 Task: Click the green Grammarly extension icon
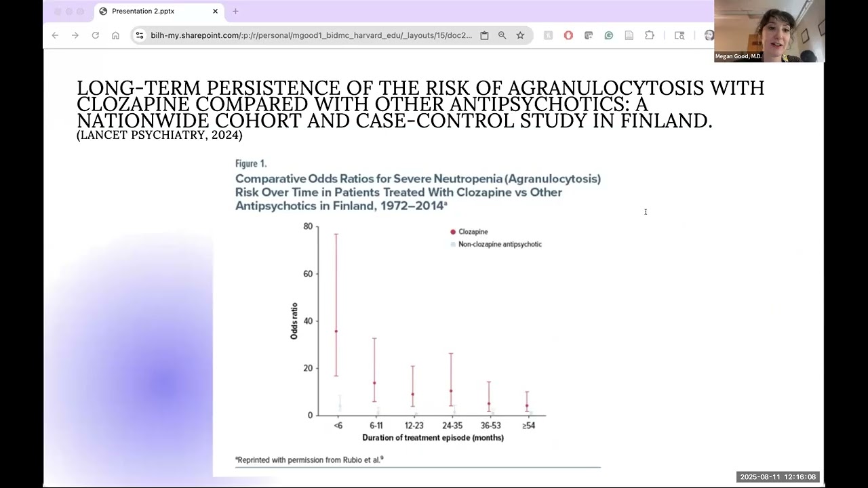coord(609,35)
